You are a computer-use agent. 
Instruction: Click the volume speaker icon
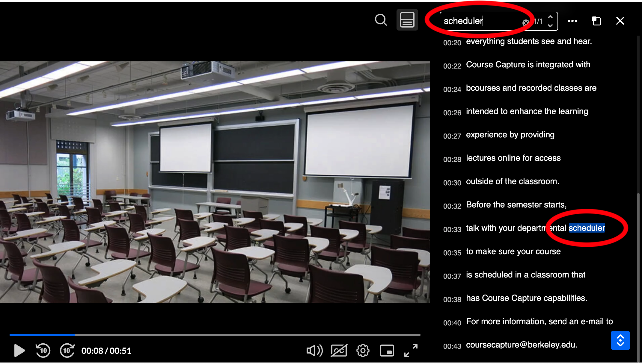(x=314, y=351)
